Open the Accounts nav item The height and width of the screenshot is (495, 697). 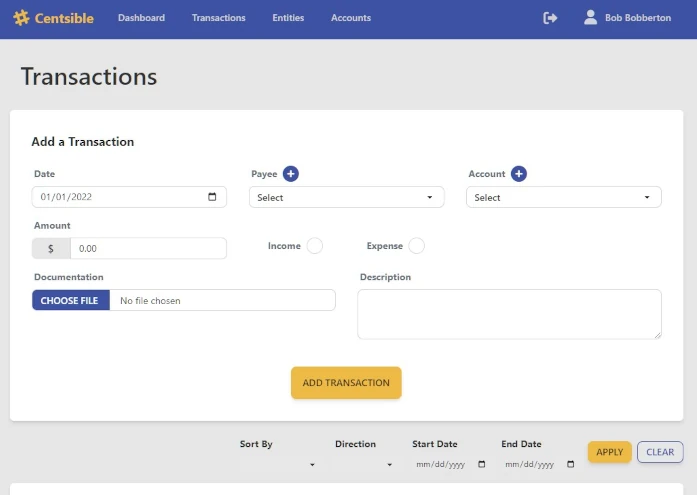tap(351, 18)
